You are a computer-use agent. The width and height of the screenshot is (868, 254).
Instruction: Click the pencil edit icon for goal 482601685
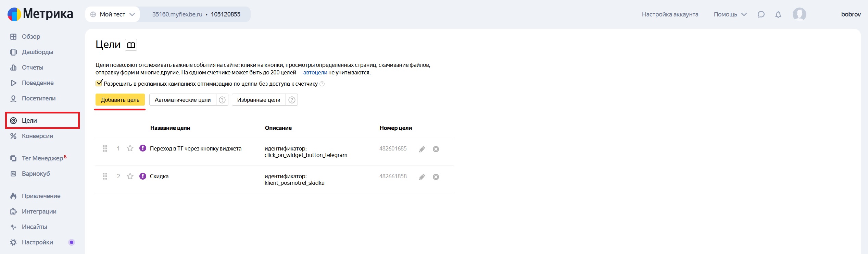422,149
